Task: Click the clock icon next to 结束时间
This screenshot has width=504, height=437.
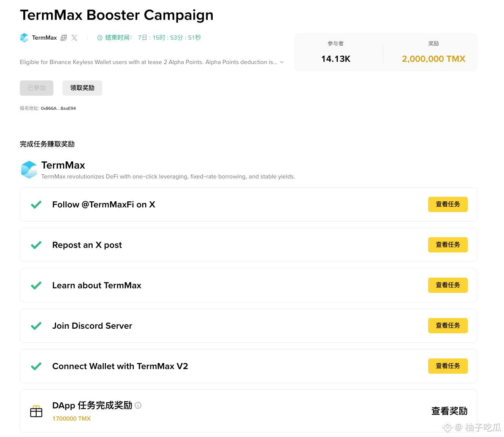Action: click(x=100, y=38)
